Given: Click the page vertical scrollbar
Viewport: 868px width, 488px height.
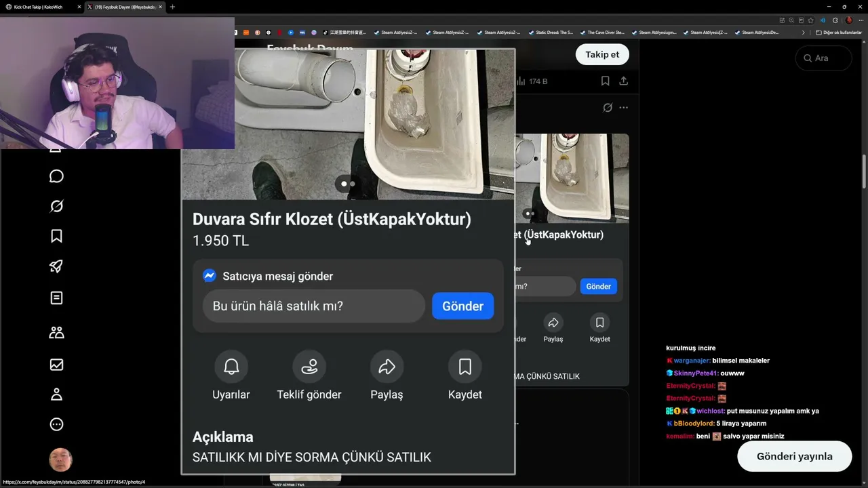Looking at the screenshot, I should click(x=864, y=172).
